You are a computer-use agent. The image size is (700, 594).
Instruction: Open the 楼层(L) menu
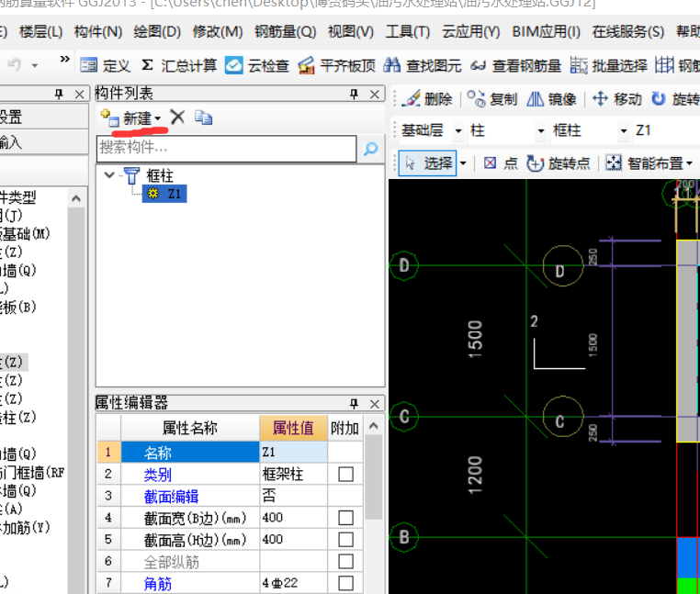click(x=41, y=32)
